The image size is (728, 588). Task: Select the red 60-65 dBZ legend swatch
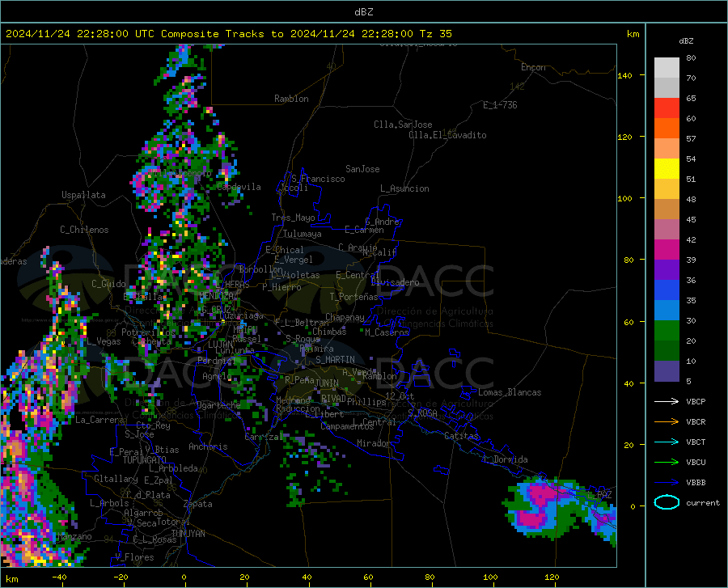pyautogui.click(x=667, y=108)
